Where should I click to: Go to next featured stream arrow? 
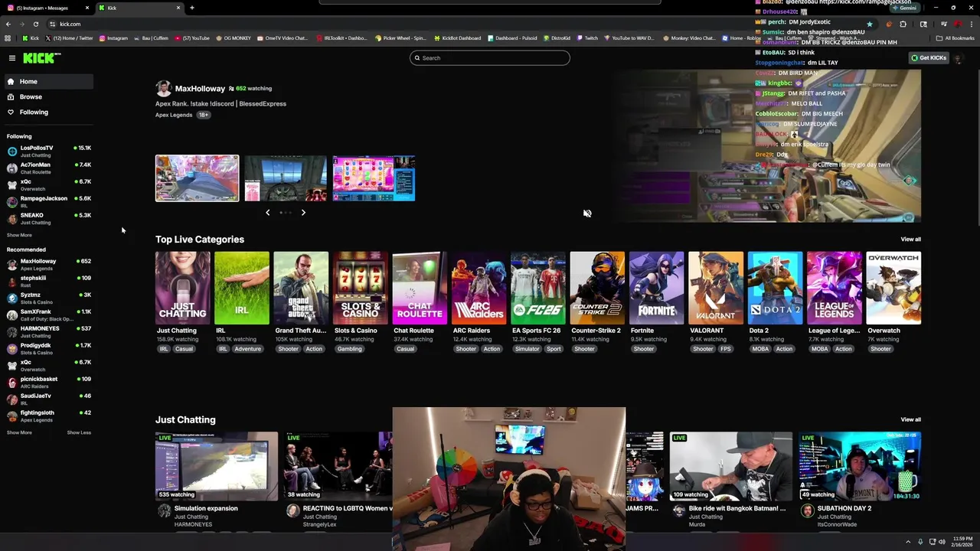click(303, 213)
